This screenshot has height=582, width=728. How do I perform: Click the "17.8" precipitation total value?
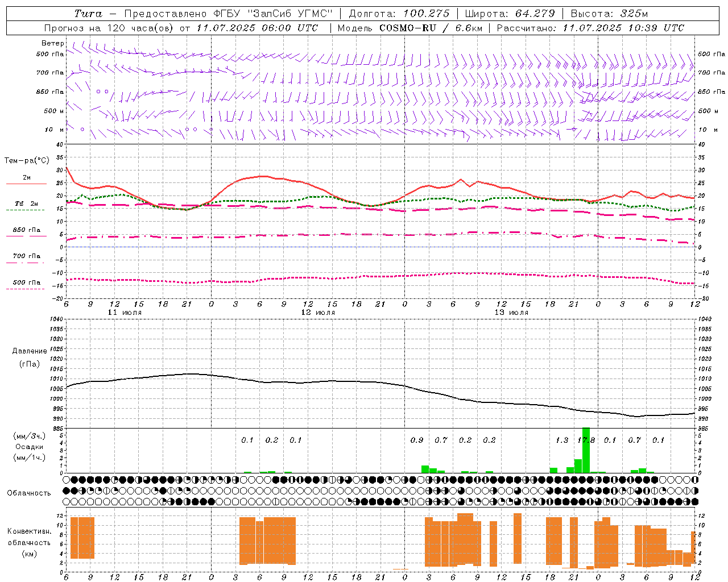point(586,440)
